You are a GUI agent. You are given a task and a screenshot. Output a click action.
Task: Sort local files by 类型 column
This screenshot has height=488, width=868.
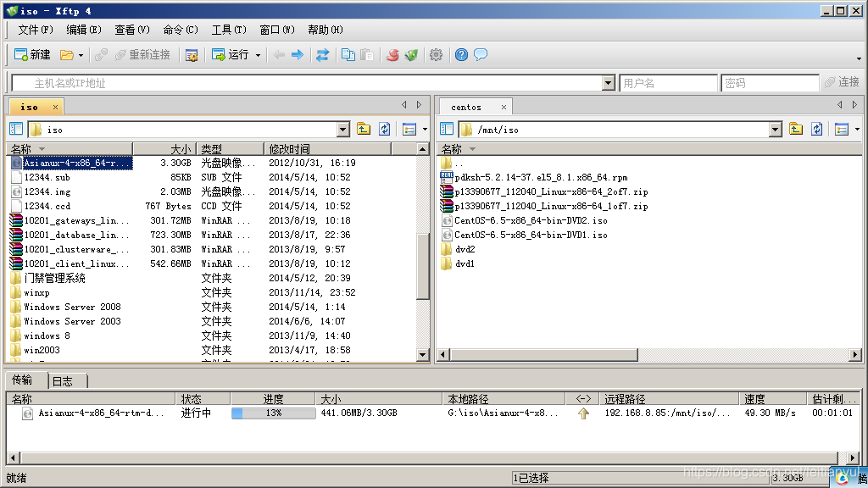(230, 149)
